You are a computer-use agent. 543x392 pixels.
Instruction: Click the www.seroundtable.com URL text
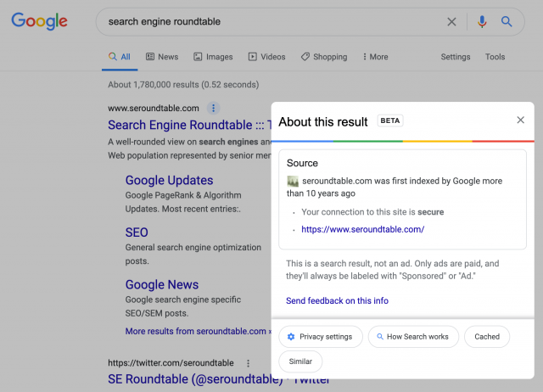pyautogui.click(x=154, y=109)
